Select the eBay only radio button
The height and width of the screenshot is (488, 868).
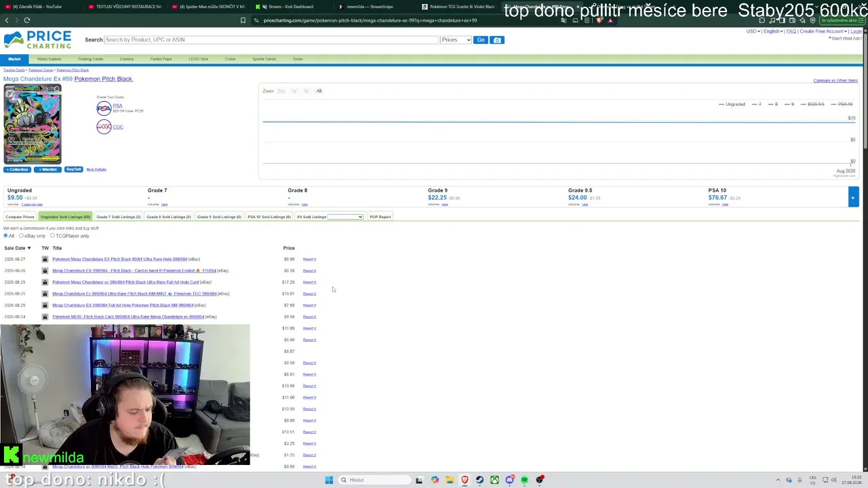[21, 236]
